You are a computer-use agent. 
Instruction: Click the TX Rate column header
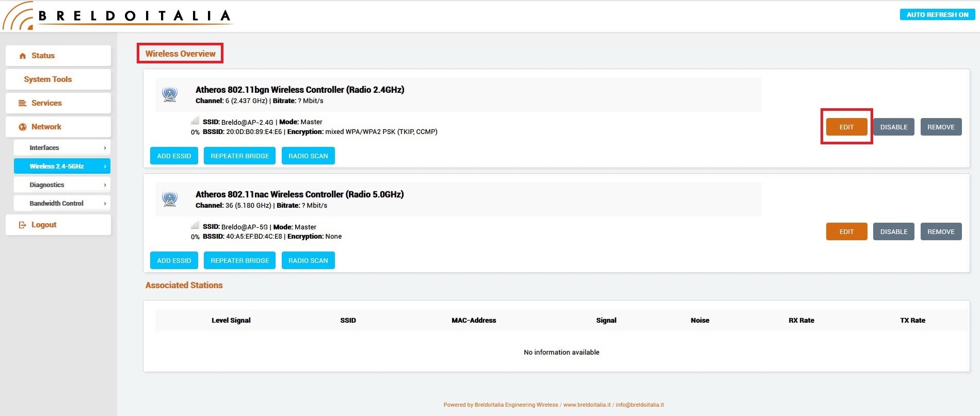coord(912,320)
